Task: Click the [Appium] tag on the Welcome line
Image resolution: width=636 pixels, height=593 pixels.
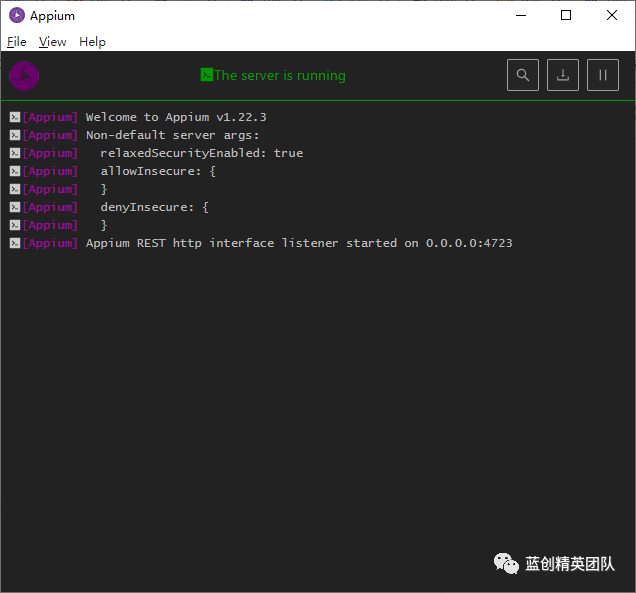Action: point(50,117)
